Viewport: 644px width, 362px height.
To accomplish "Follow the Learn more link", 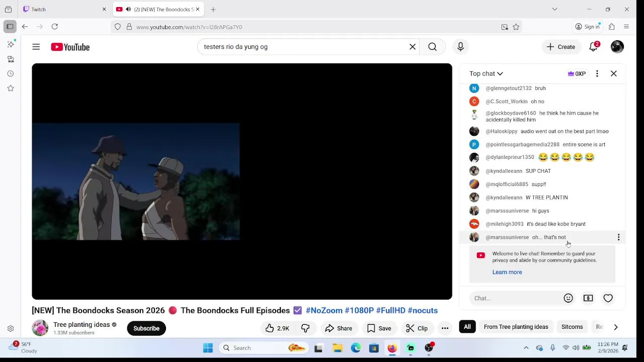I will (507, 272).
